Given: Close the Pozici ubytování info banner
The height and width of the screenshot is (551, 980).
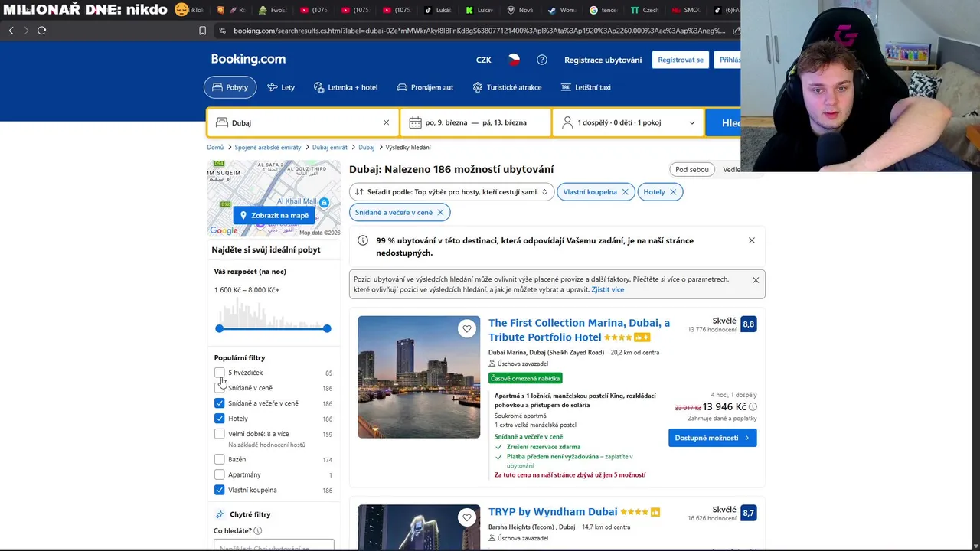Looking at the screenshot, I should coord(756,280).
